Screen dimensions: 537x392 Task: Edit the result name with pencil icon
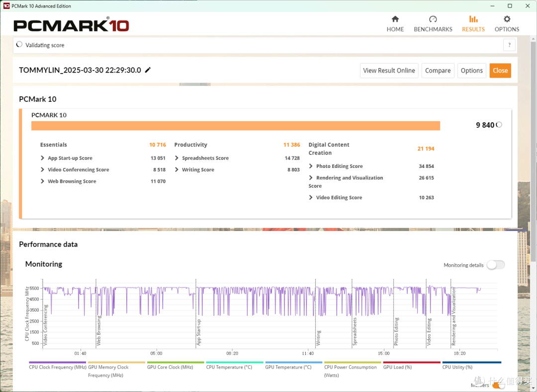tap(148, 70)
